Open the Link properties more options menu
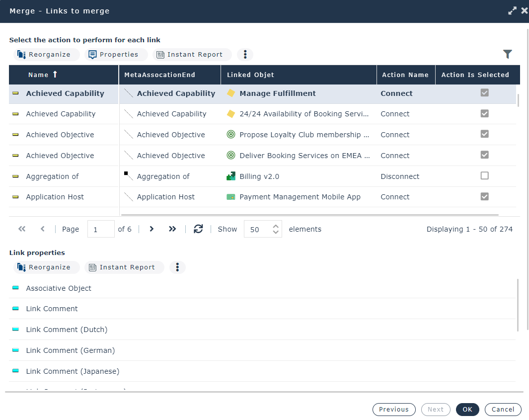This screenshot has height=420, width=529. (177, 267)
